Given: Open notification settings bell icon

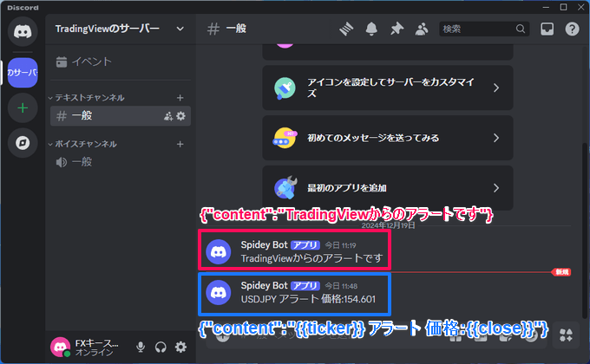Looking at the screenshot, I should pyautogui.click(x=371, y=29).
